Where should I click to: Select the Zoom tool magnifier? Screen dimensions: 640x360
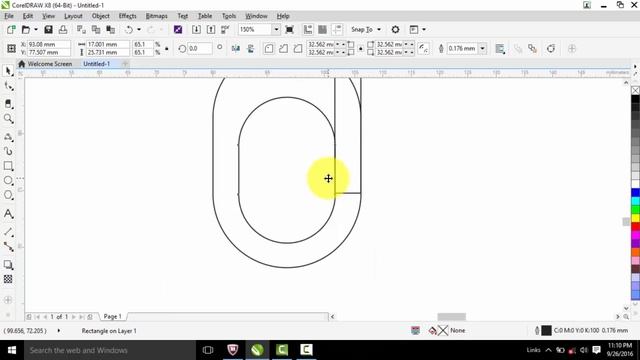click(8, 119)
